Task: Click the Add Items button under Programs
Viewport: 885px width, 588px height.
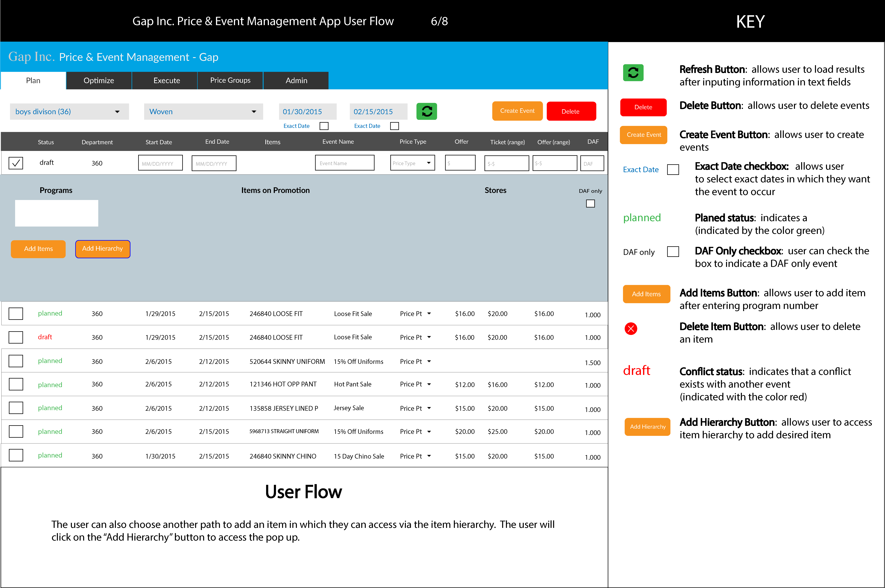Action: tap(38, 249)
